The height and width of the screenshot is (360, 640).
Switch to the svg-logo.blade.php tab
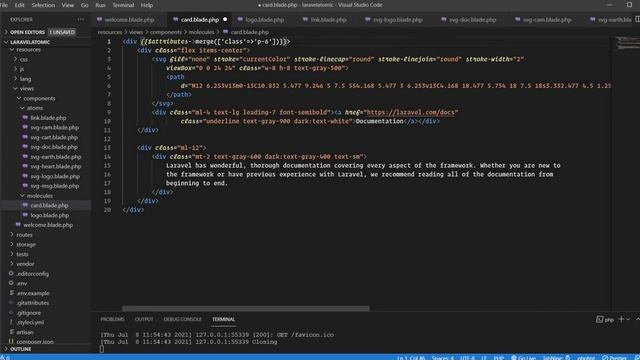(x=398, y=19)
